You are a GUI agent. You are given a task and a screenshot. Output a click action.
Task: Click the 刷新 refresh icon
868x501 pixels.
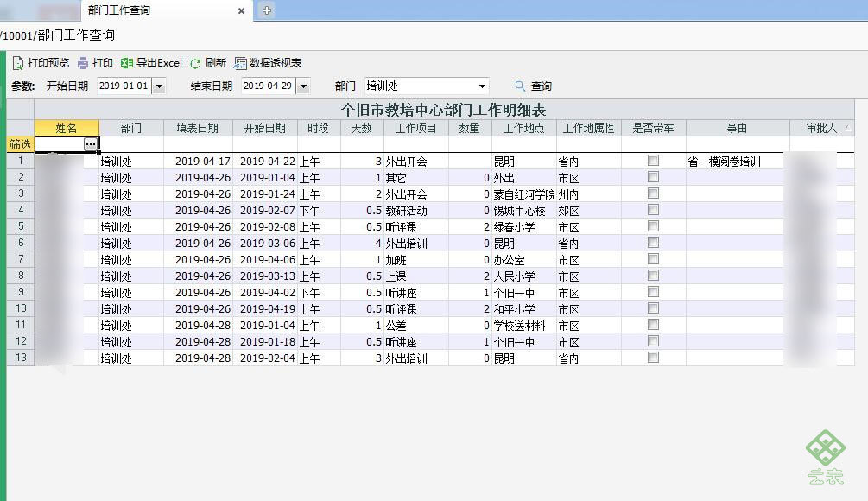pos(195,64)
